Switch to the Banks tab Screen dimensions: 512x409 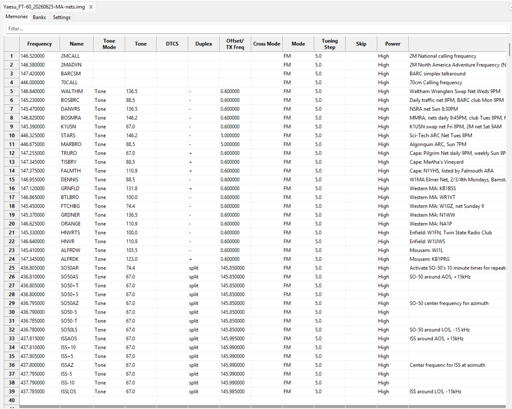tap(39, 17)
